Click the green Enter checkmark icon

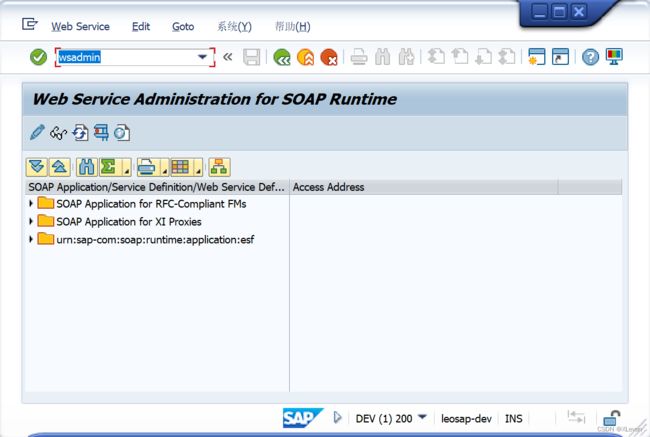[x=38, y=57]
